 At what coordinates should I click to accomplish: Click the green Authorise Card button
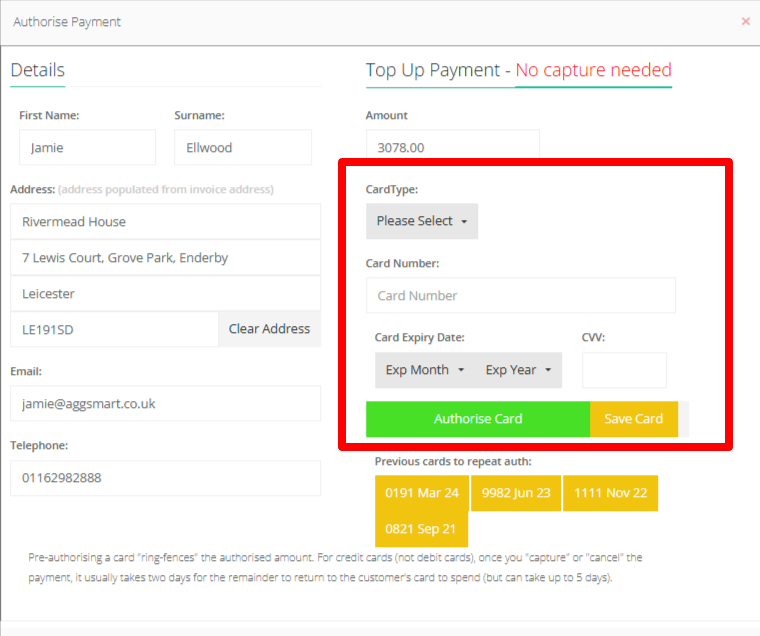click(x=478, y=419)
